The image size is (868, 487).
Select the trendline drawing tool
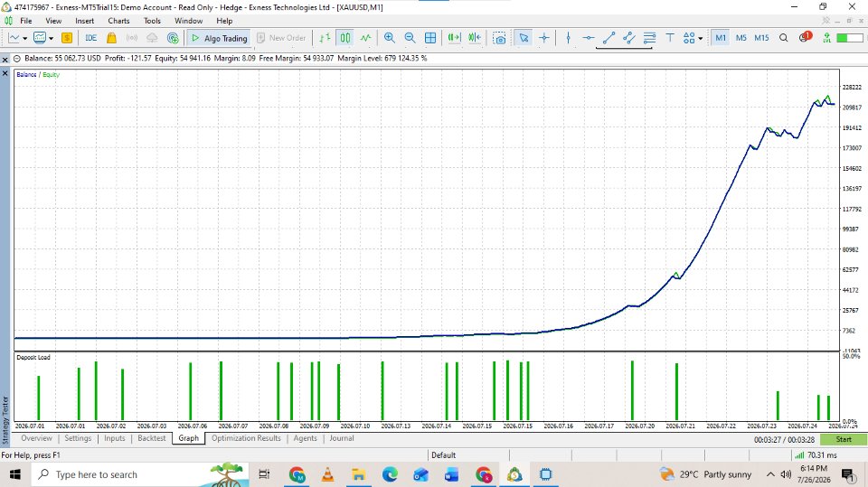point(609,38)
